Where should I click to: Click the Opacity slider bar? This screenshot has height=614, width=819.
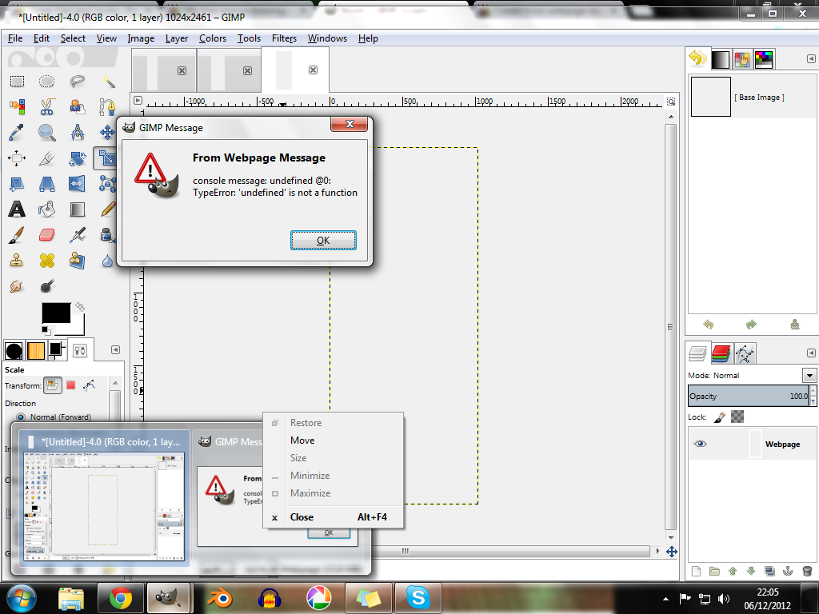click(x=748, y=396)
